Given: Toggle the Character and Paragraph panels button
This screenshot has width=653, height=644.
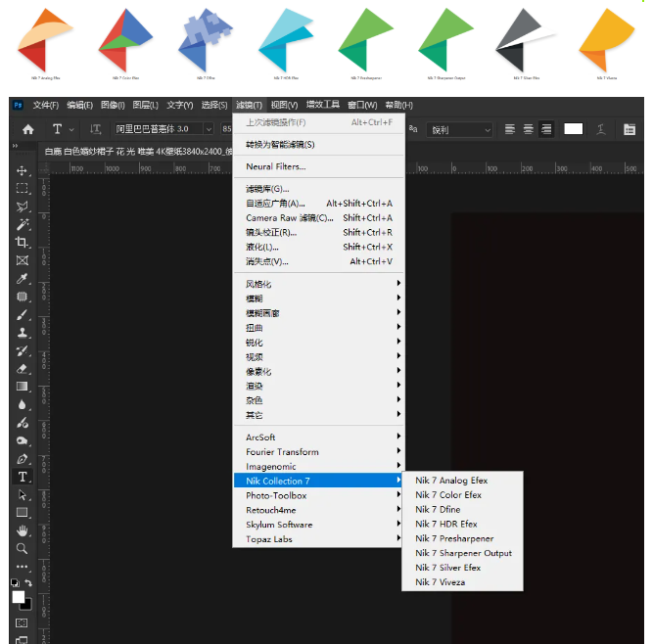Looking at the screenshot, I should tap(630, 129).
